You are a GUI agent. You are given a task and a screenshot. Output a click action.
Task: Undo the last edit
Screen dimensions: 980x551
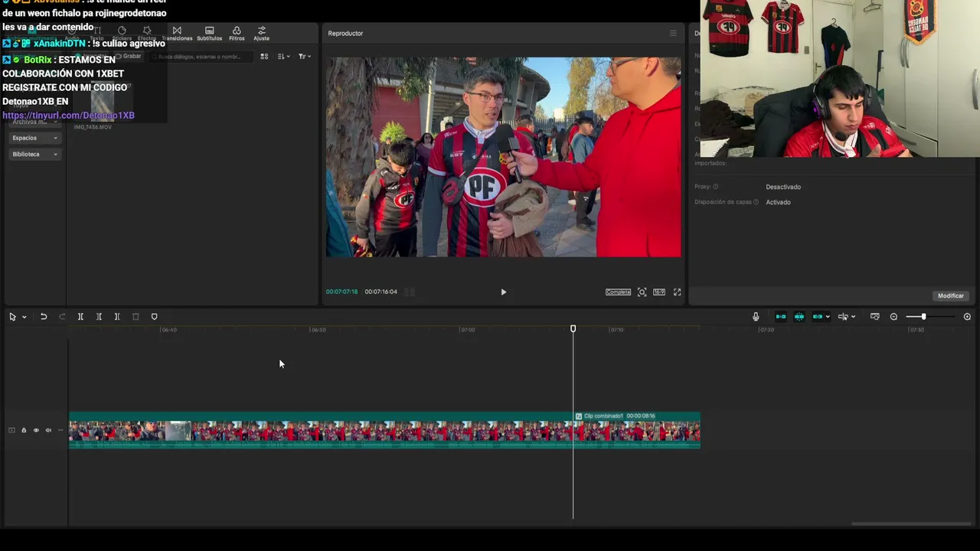(44, 317)
